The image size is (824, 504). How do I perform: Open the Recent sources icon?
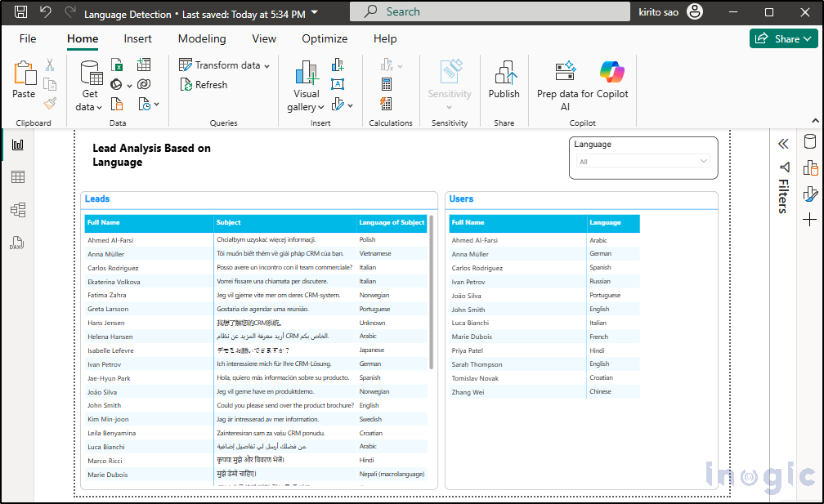point(145,104)
